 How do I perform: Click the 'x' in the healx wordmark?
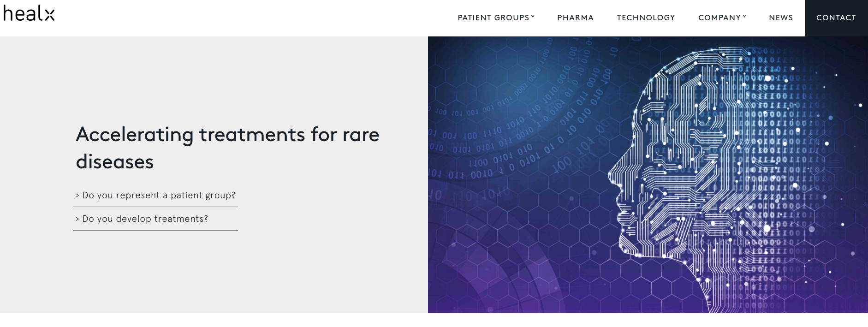click(50, 14)
